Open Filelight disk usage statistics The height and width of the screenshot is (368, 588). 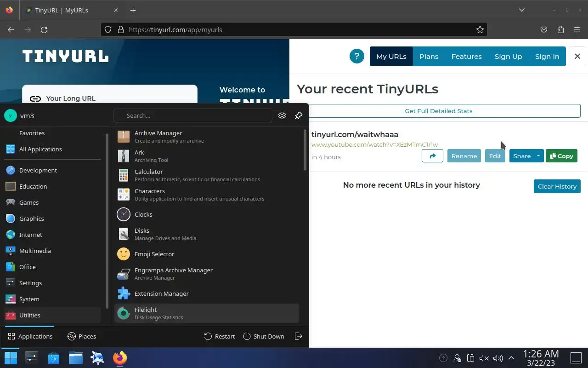point(207,313)
